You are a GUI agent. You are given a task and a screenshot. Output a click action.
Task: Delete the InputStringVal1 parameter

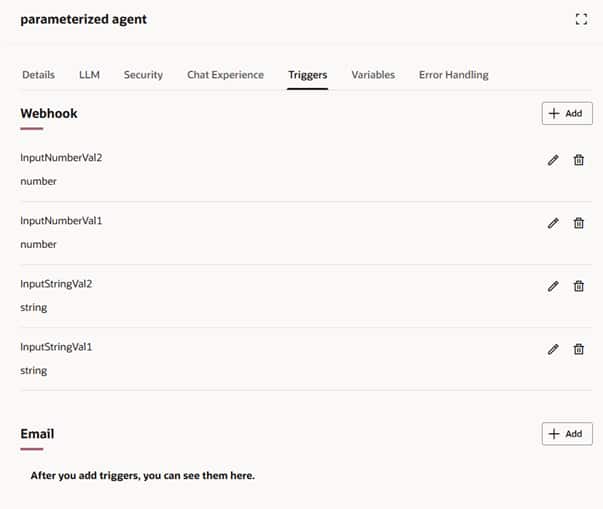click(x=578, y=349)
